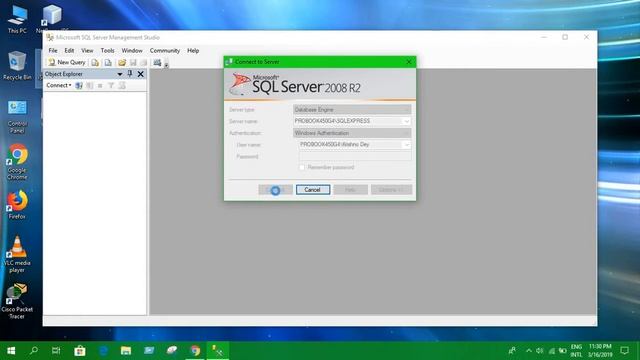Close the Connect to Server dialog
Viewport: 640px width, 360px height.
tap(409, 62)
